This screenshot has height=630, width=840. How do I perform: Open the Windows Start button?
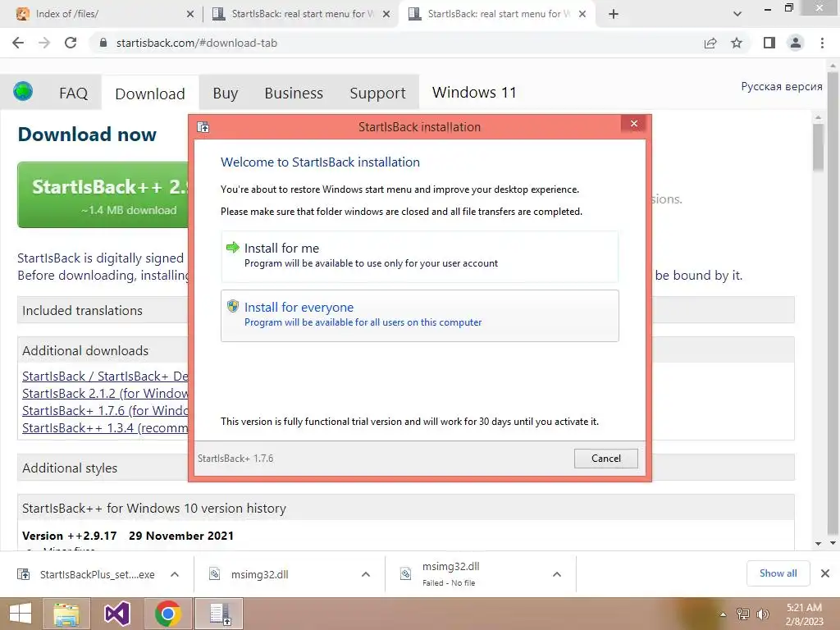point(21,614)
